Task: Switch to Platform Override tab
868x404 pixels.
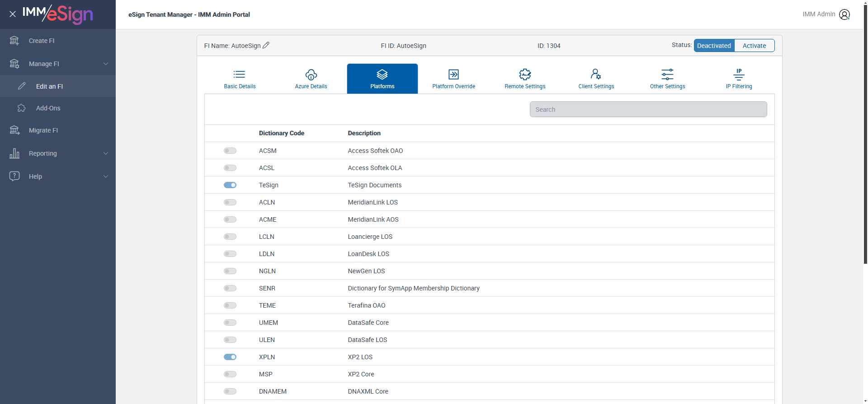Action: [453, 79]
